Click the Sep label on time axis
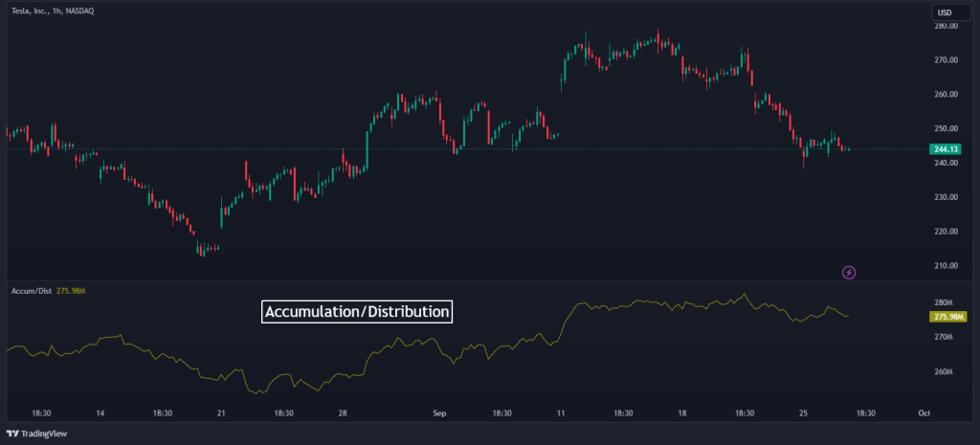 [x=439, y=413]
